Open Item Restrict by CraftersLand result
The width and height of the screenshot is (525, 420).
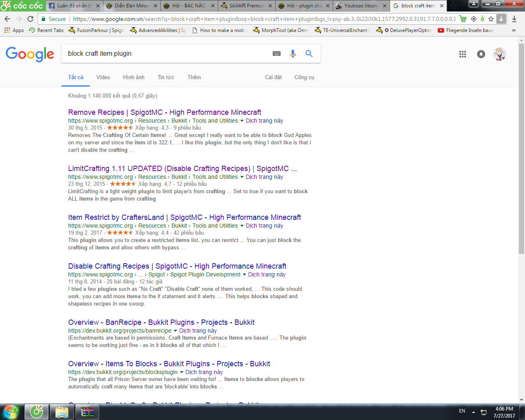coord(185,217)
